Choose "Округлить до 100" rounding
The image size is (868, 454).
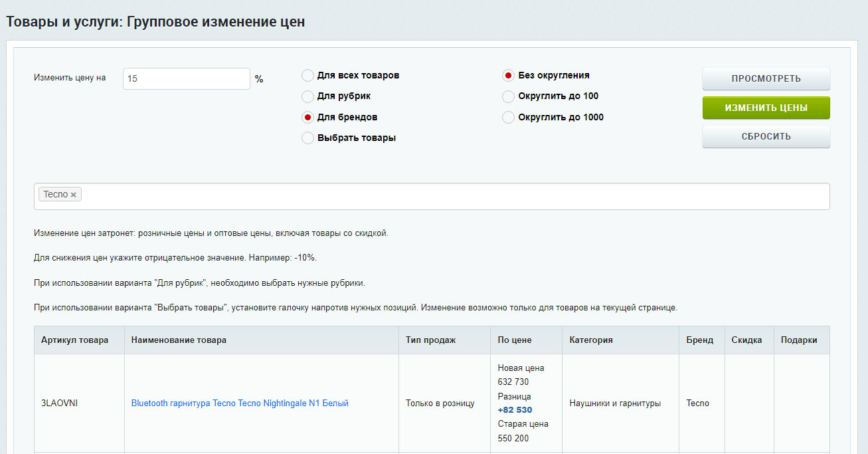pos(509,96)
